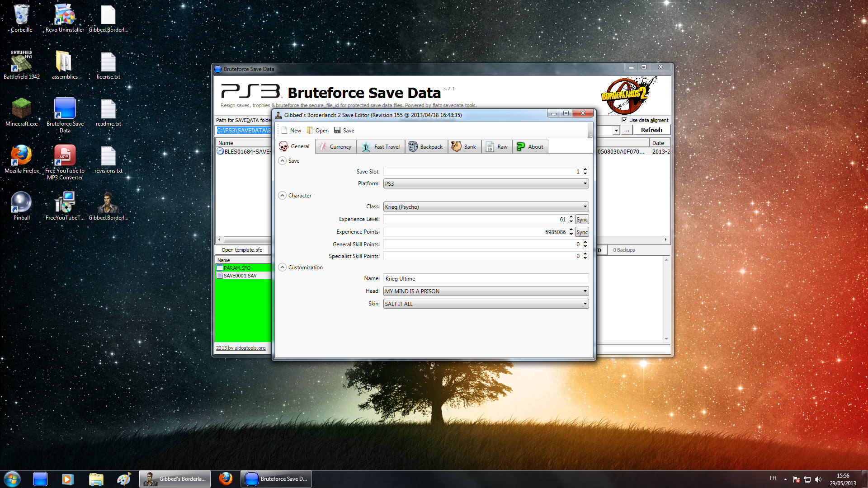Switch to the General tab
Screen dimensions: 868x488
point(295,146)
